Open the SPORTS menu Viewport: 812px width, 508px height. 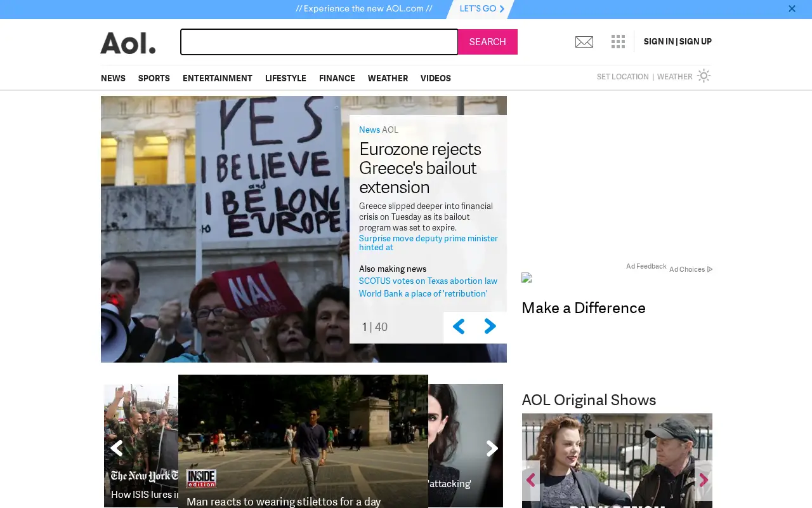tap(154, 78)
